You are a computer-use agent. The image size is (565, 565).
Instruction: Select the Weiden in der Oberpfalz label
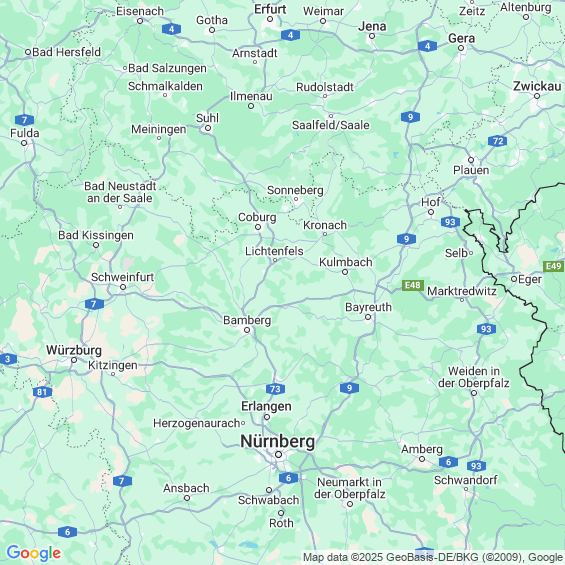click(x=473, y=377)
